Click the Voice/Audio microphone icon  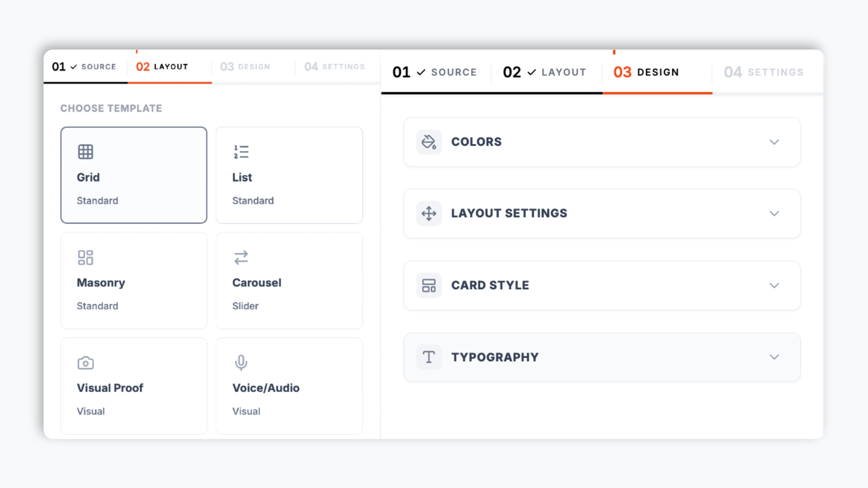[241, 363]
